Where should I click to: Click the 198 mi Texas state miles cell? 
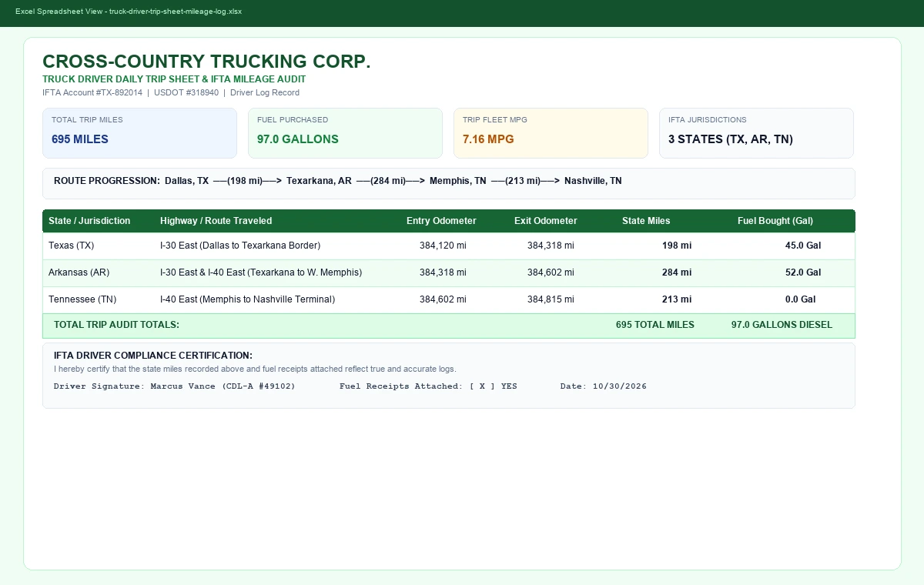677,246
